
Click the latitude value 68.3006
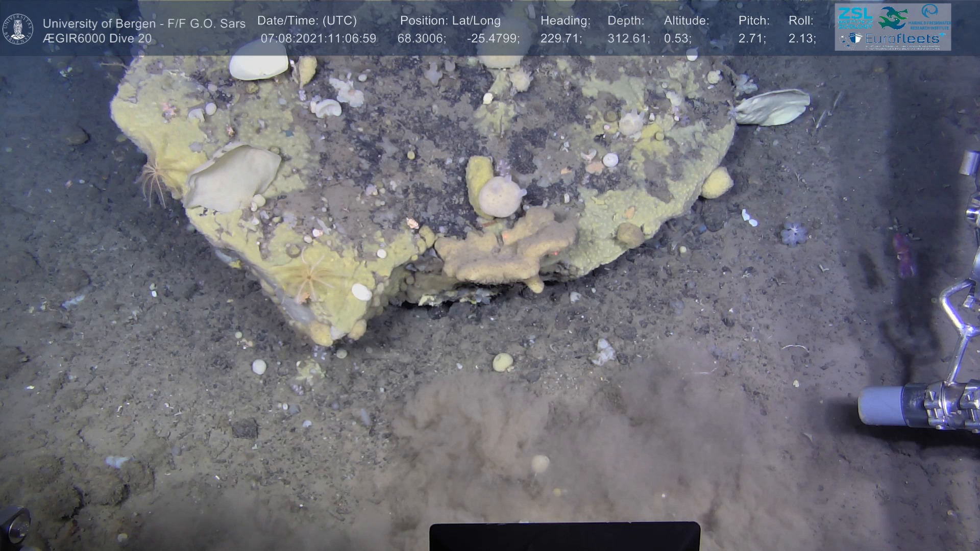coord(422,39)
